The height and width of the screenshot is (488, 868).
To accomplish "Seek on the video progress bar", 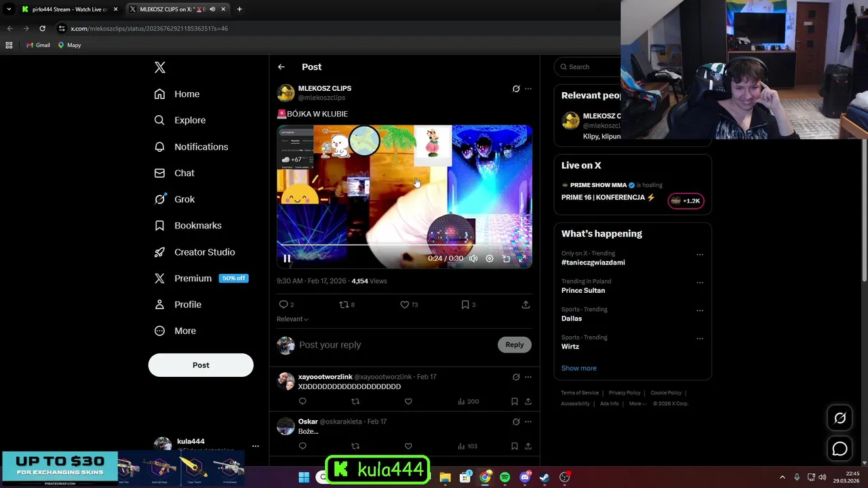I will 404,245.
